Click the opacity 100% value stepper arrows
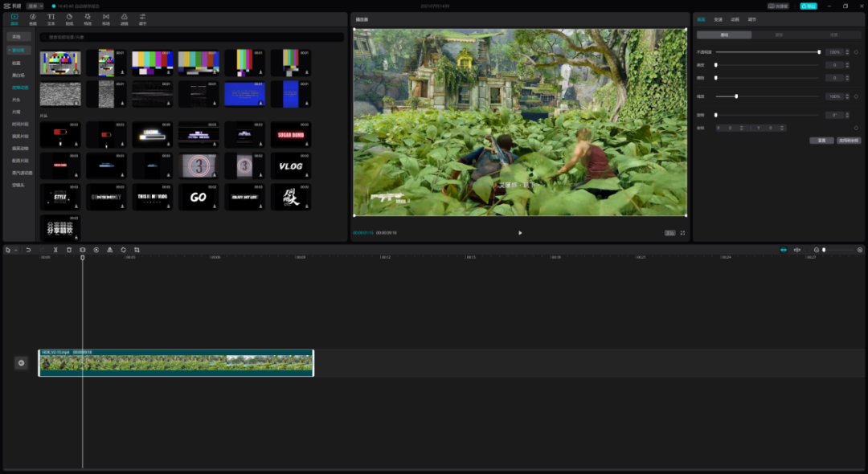 [x=847, y=52]
